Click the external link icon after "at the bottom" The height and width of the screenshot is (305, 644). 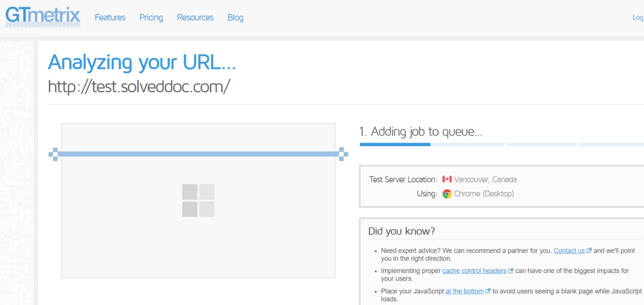[488, 291]
